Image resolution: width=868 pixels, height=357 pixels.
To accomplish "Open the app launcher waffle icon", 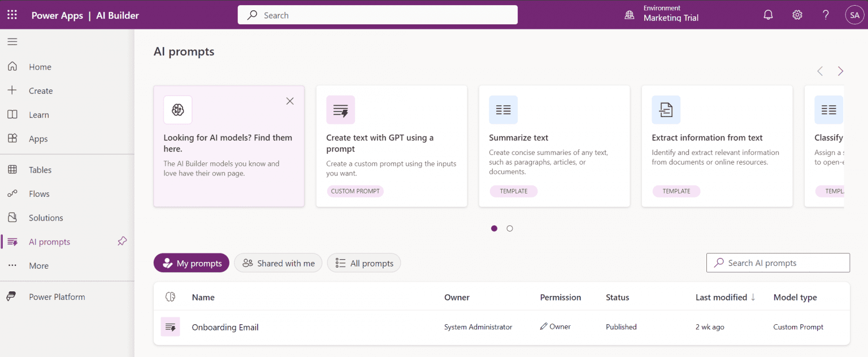I will (x=12, y=15).
